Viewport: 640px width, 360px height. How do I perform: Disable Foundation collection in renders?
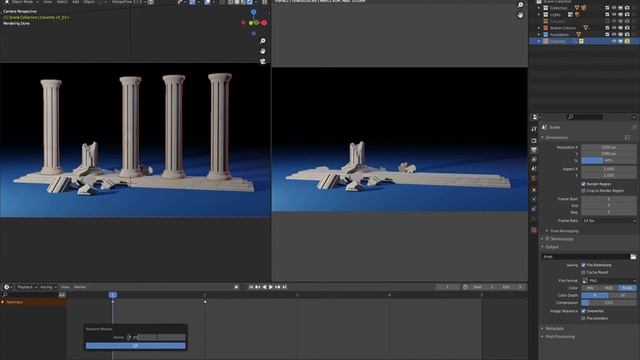click(627, 34)
